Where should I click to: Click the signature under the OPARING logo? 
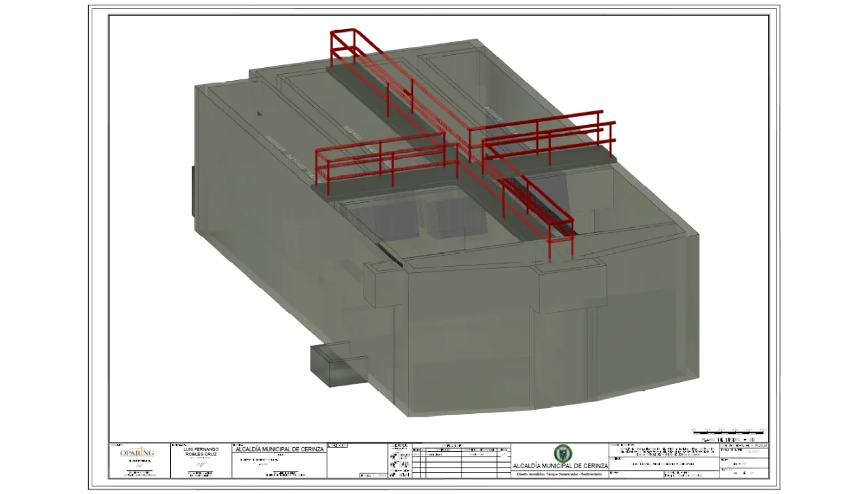coord(137,465)
